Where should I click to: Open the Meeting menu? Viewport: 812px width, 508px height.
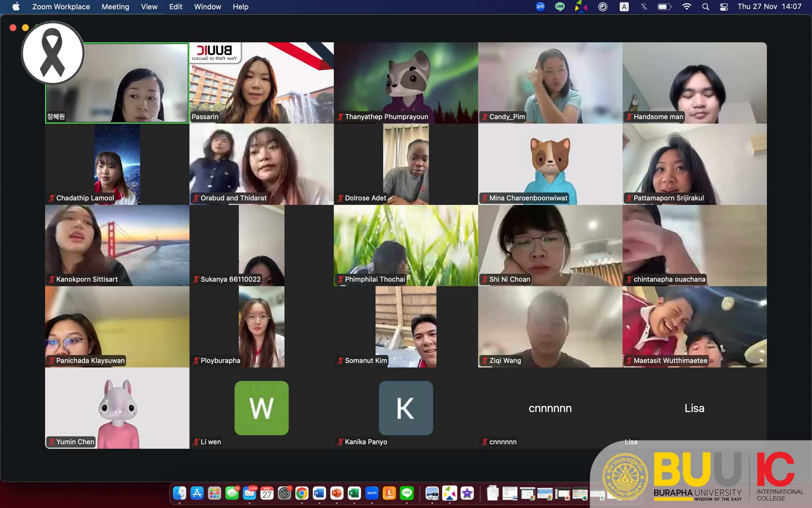pyautogui.click(x=115, y=7)
